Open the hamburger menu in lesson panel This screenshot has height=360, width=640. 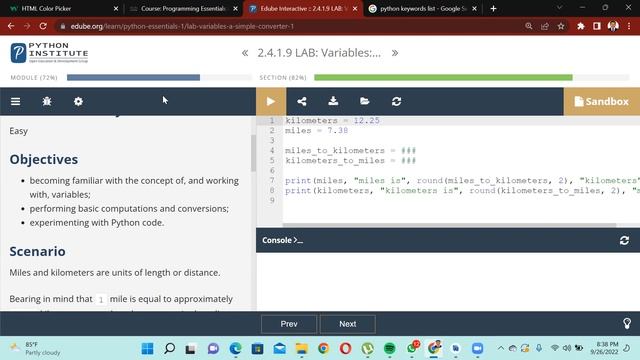16,101
